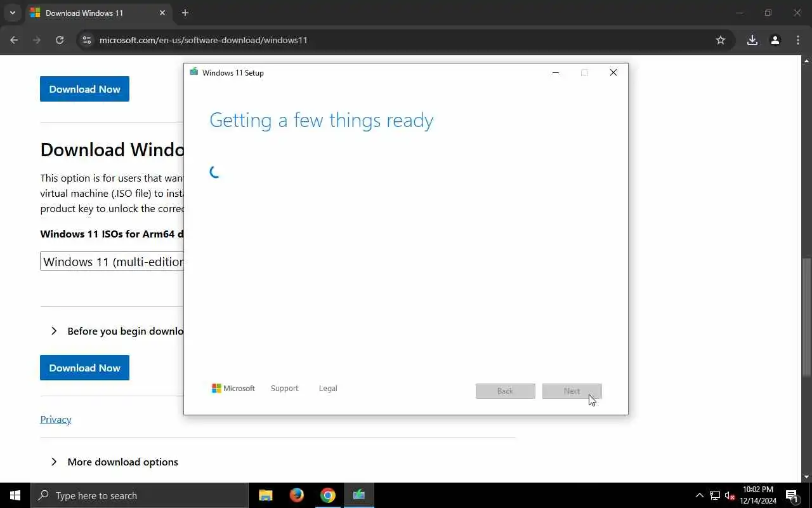Close the Chrome window
This screenshot has width=812, height=508.
(797, 13)
